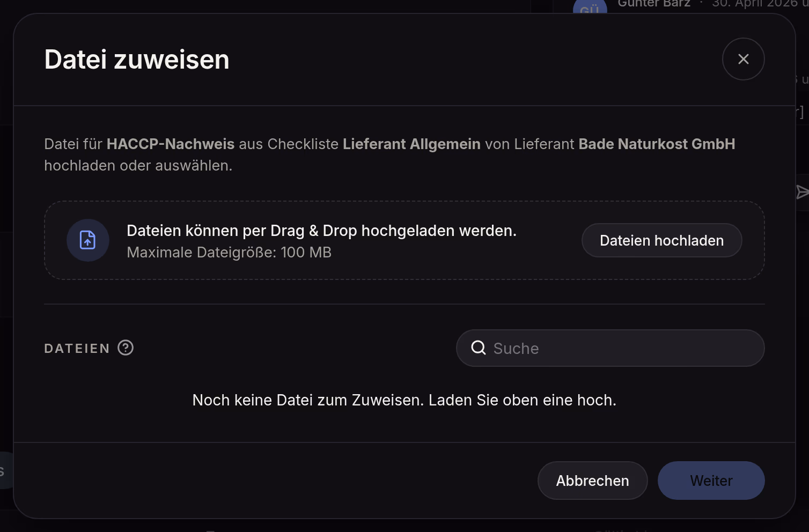Click the Dateien hochladen button
Viewport: 809px width, 532px height.
tap(662, 240)
